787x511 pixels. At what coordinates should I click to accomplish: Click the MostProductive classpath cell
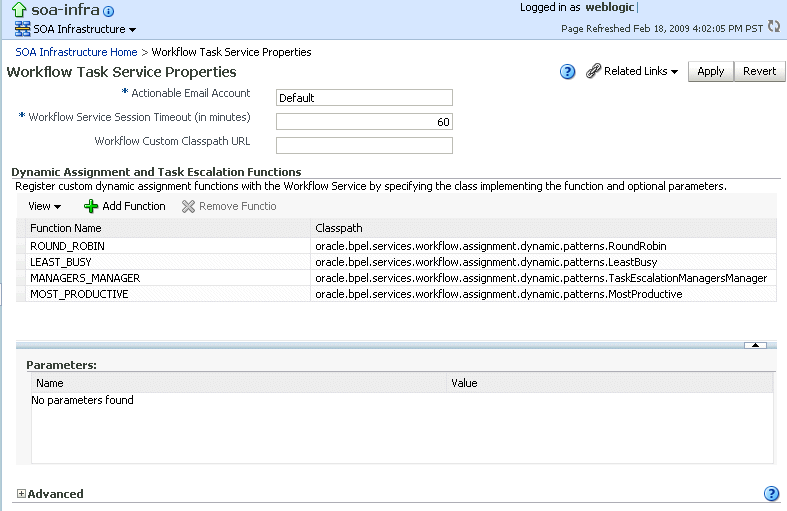pyautogui.click(x=544, y=294)
